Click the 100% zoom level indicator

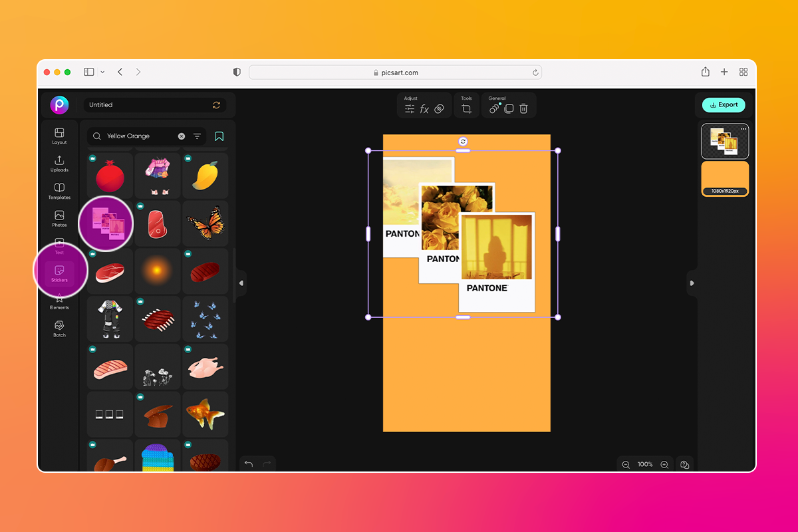pos(644,464)
